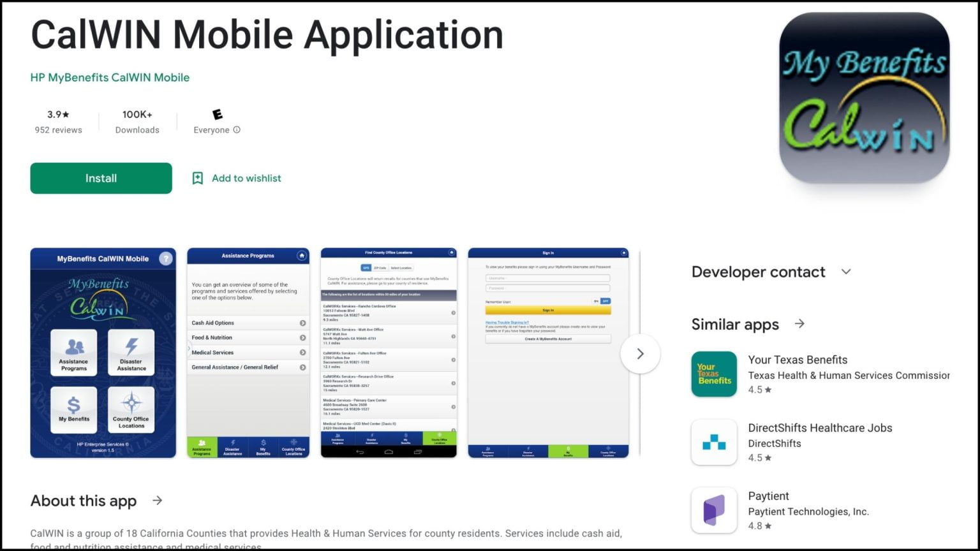
Task: Open the Find County Office Locations screenshot
Action: [x=389, y=353]
